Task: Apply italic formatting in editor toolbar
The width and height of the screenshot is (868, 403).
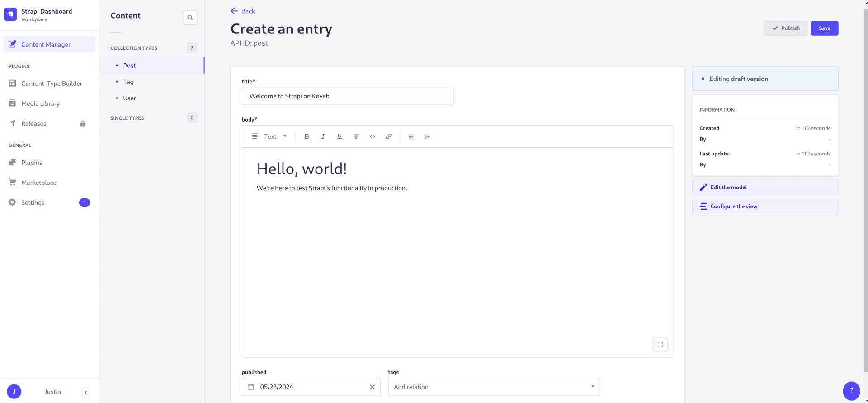Action: click(x=323, y=136)
